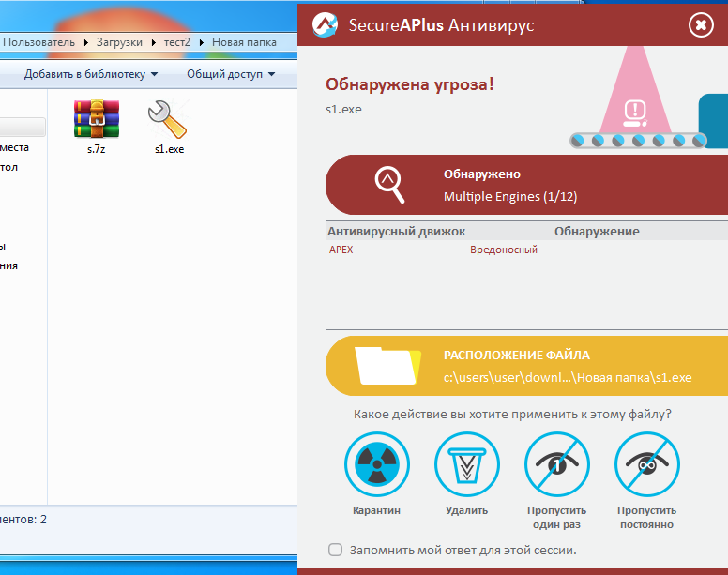Click the s1.exe name under the threat heading

click(x=343, y=110)
